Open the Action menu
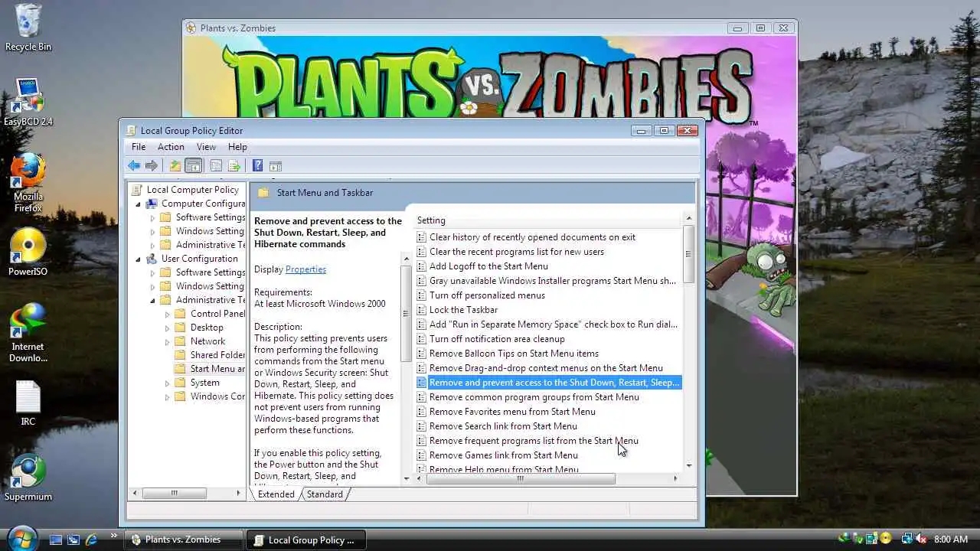Screen dimensions: 980x551 click(171, 147)
